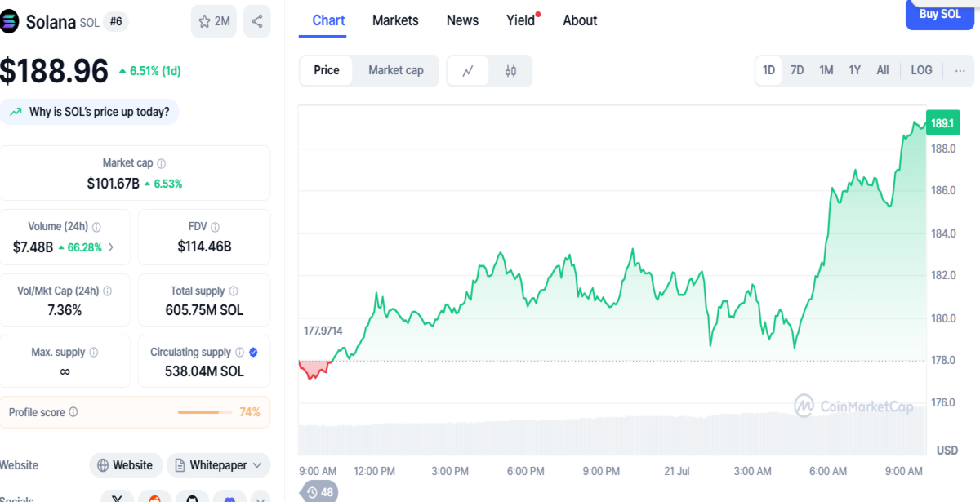Open the history clock badge showing 48
Screen dimensions: 980x502
coord(319,492)
